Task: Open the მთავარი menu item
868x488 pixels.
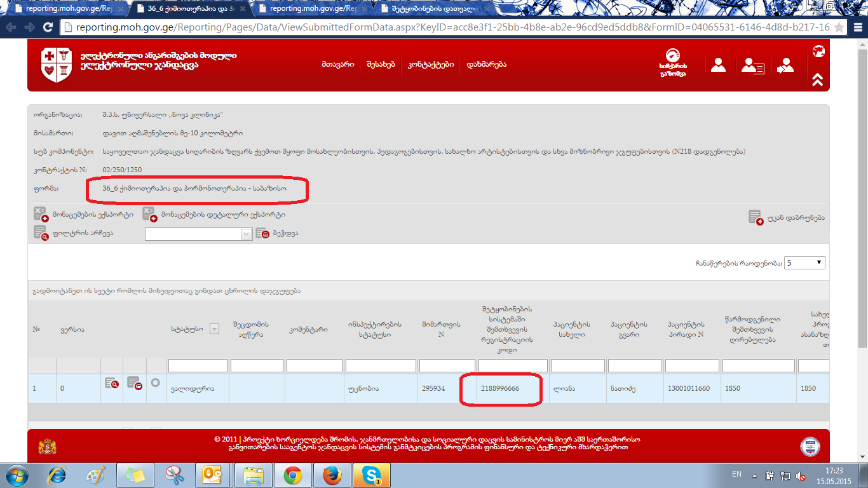Action: point(337,65)
